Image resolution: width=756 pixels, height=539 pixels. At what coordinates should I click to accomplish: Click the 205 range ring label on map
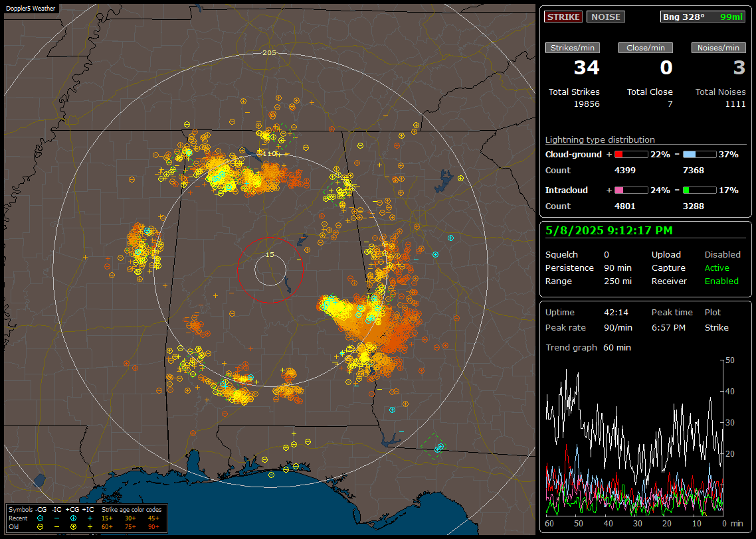(x=269, y=53)
